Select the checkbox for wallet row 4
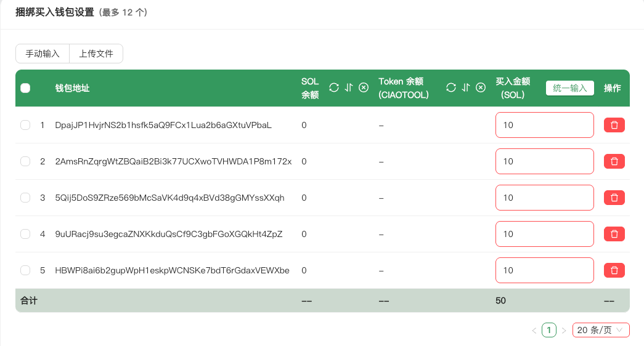This screenshot has width=644, height=346. 25,234
